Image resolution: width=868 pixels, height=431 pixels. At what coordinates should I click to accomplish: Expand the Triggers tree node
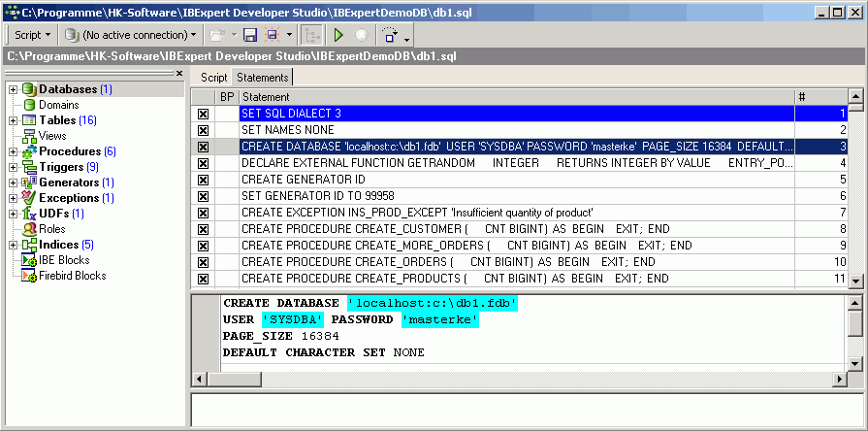(14, 167)
